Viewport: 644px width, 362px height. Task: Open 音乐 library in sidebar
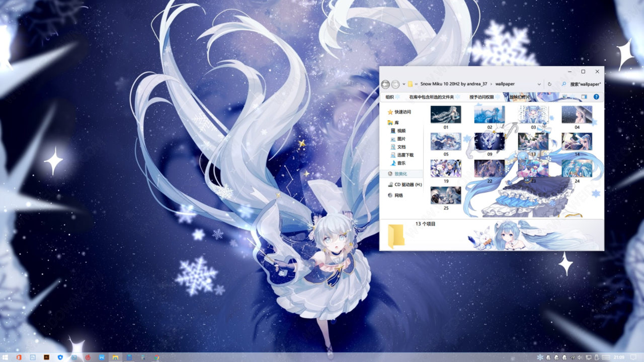click(398, 163)
